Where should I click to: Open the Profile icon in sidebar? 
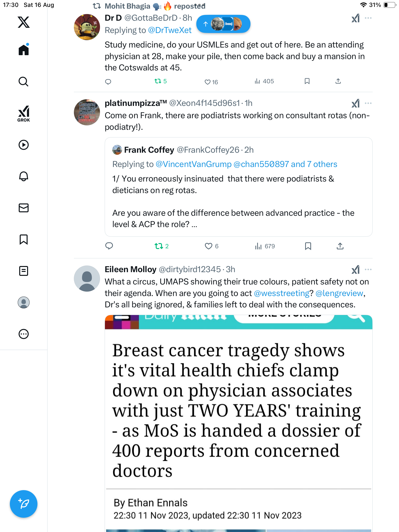coord(24,302)
